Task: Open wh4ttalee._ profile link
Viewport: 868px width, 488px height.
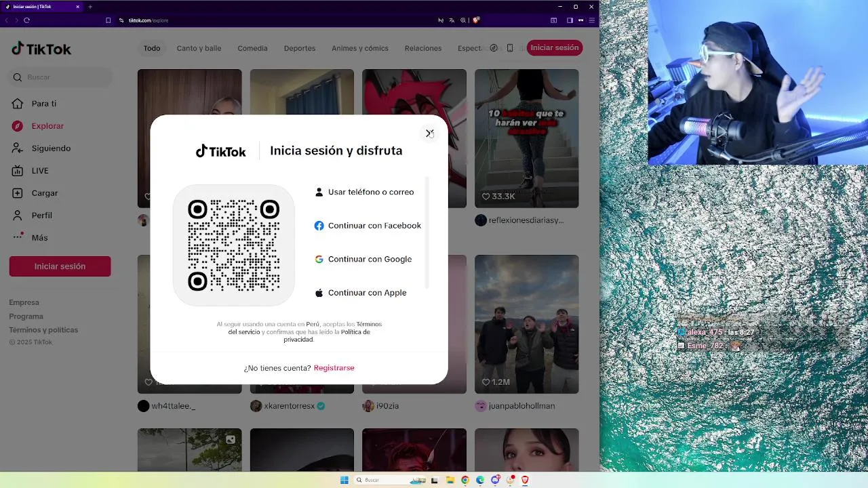Action: pyautogui.click(x=173, y=406)
